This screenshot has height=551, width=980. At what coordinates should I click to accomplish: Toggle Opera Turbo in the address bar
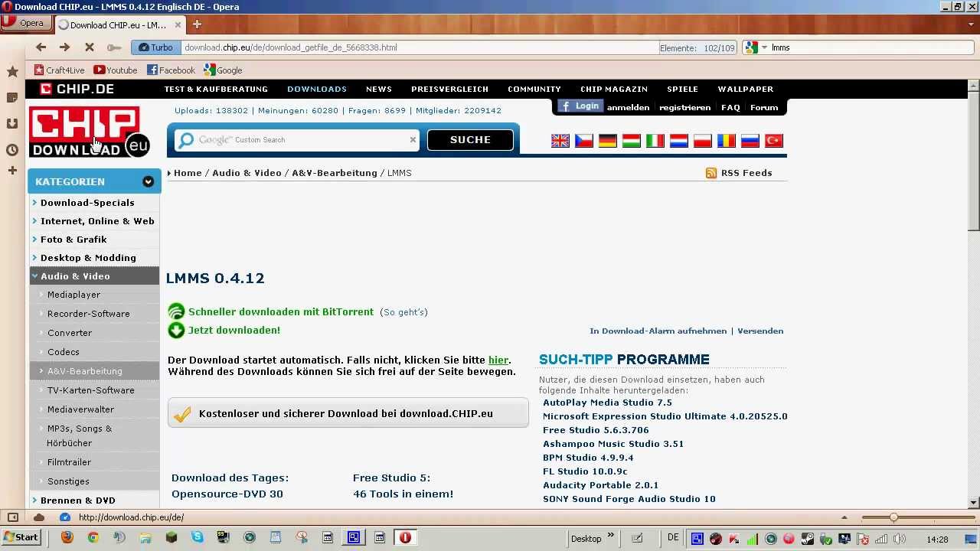pyautogui.click(x=156, y=47)
